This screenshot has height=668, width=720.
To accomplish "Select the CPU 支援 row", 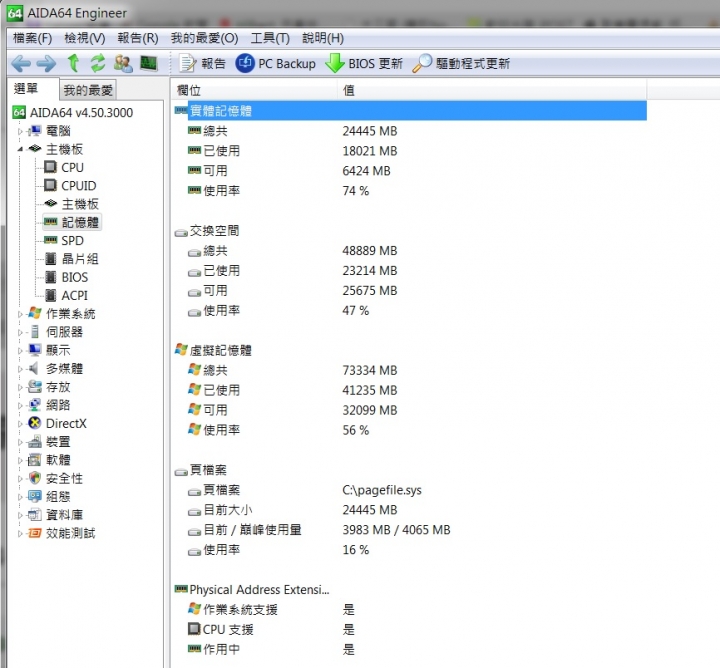I will 410,629.
